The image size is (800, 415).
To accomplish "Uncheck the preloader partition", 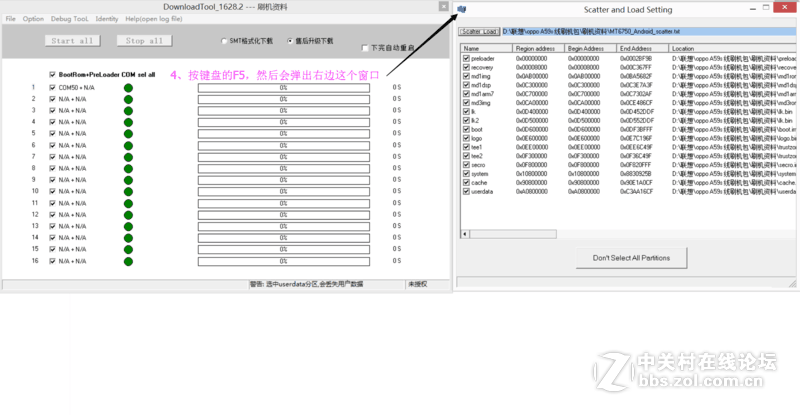I will tap(466, 58).
